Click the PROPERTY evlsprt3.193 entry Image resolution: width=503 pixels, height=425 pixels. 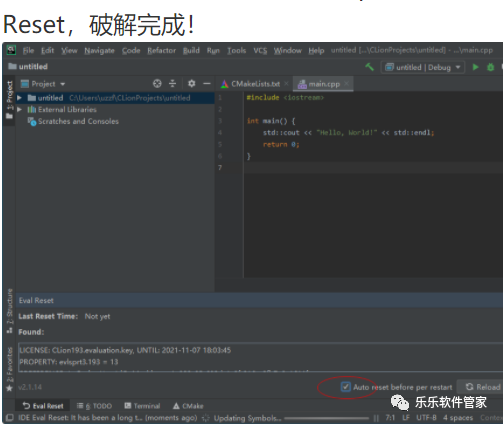click(69, 362)
